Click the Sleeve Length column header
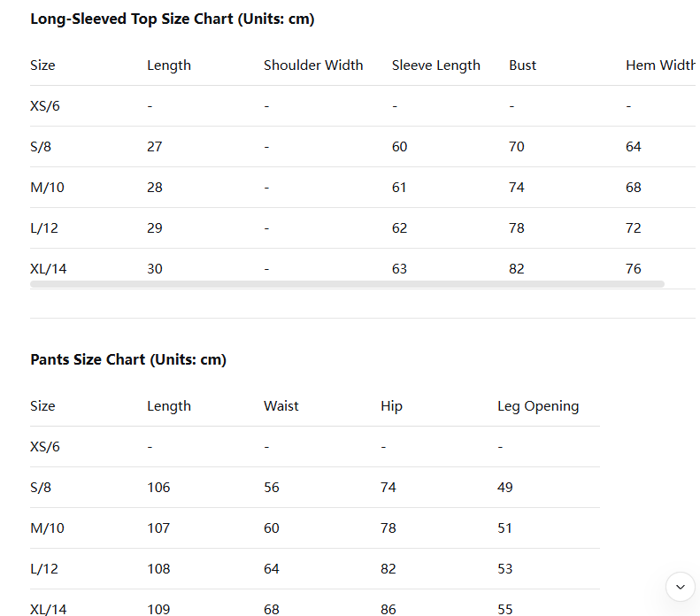This screenshot has height=616, width=700. click(x=436, y=65)
